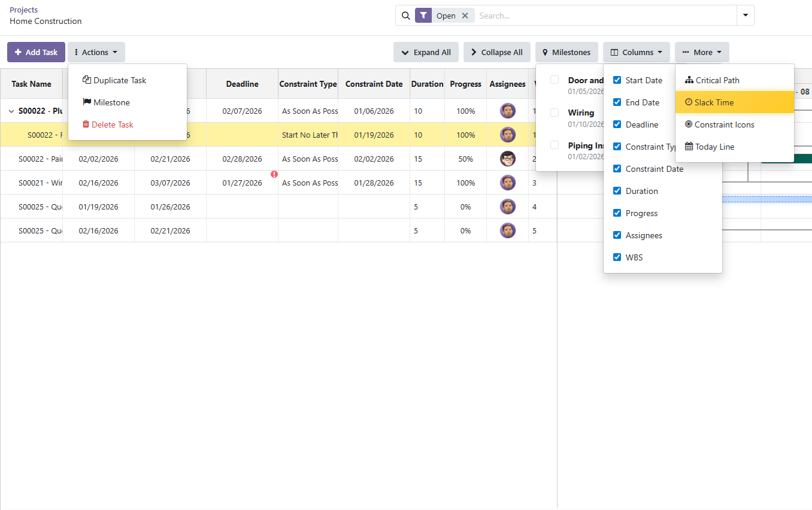
Task: Remove the Open filter tag
Action: (x=465, y=16)
